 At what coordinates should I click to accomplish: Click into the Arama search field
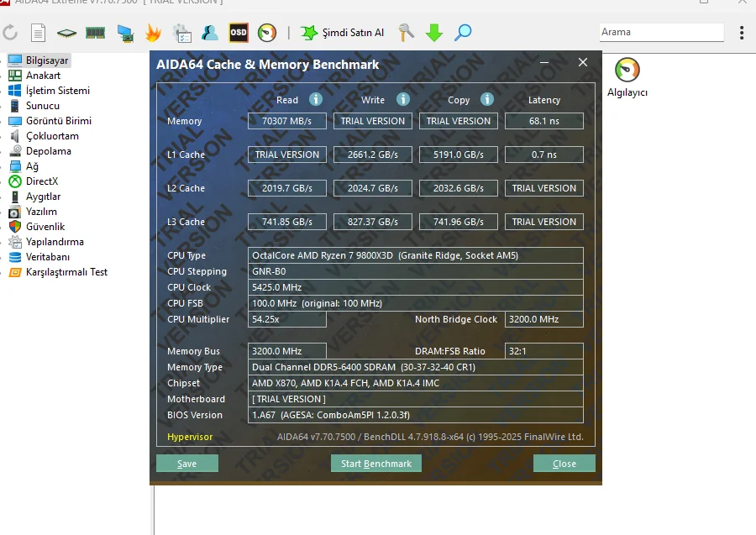(661, 32)
